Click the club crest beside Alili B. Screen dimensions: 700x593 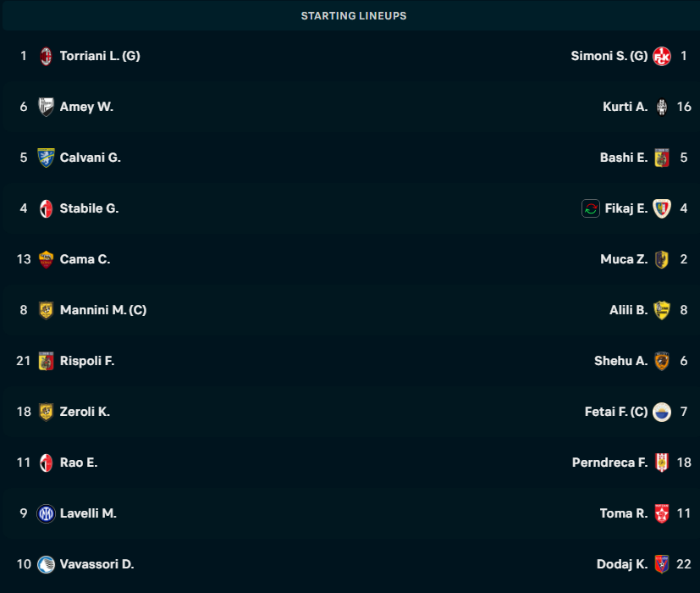[662, 311]
